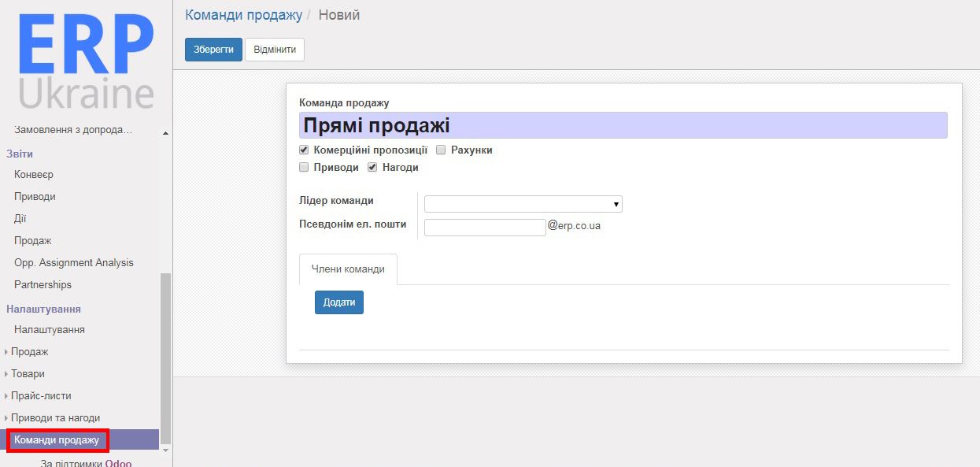
Task: Disable the Нагоди checkbox
Action: pyautogui.click(x=372, y=166)
